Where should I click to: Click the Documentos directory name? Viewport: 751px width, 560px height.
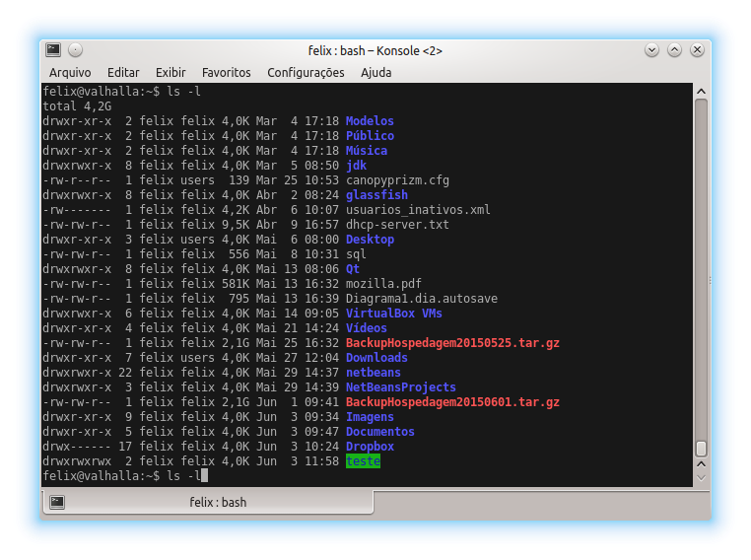coord(380,432)
